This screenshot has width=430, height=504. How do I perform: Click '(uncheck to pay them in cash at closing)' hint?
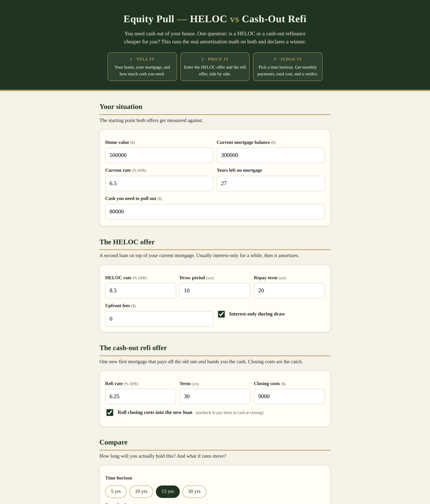(229, 413)
